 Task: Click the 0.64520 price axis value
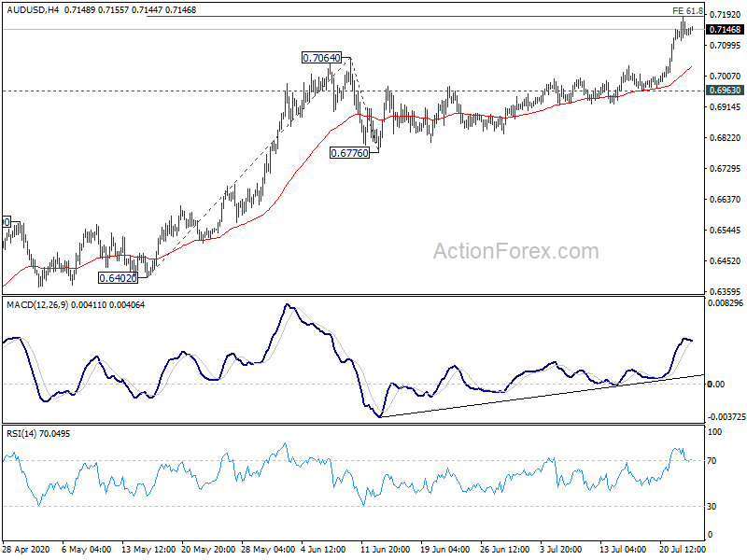click(x=726, y=261)
